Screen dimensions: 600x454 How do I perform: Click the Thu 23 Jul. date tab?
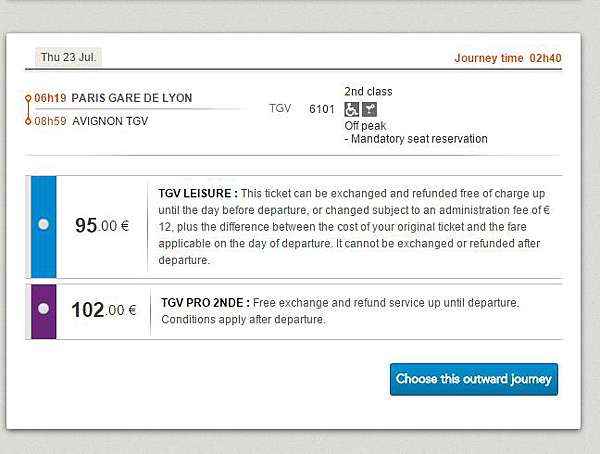tap(68, 57)
